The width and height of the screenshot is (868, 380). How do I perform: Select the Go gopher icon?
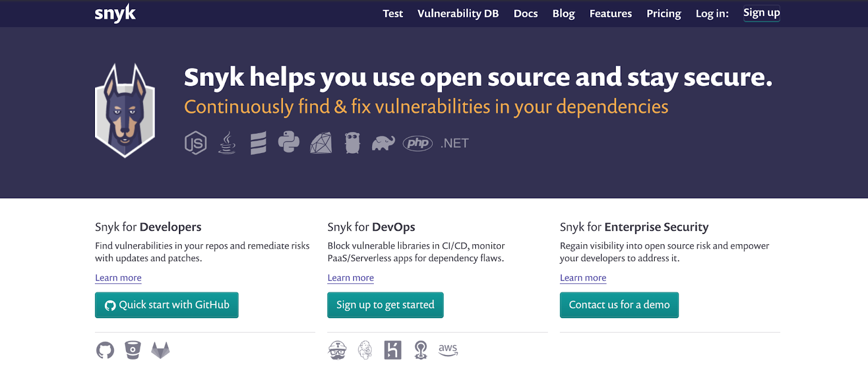point(353,143)
